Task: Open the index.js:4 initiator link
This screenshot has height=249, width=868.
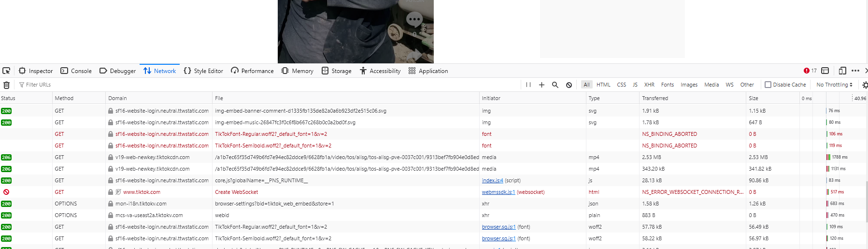Action: (492, 180)
